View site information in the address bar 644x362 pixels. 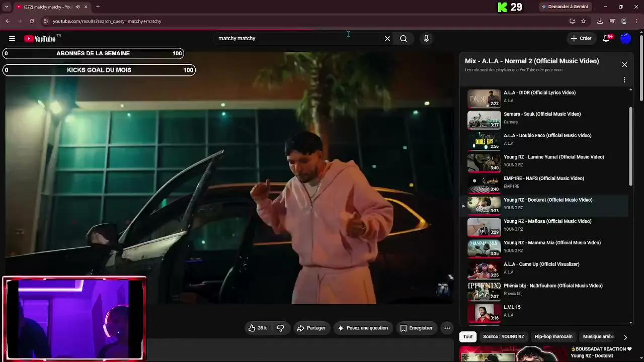[46, 21]
